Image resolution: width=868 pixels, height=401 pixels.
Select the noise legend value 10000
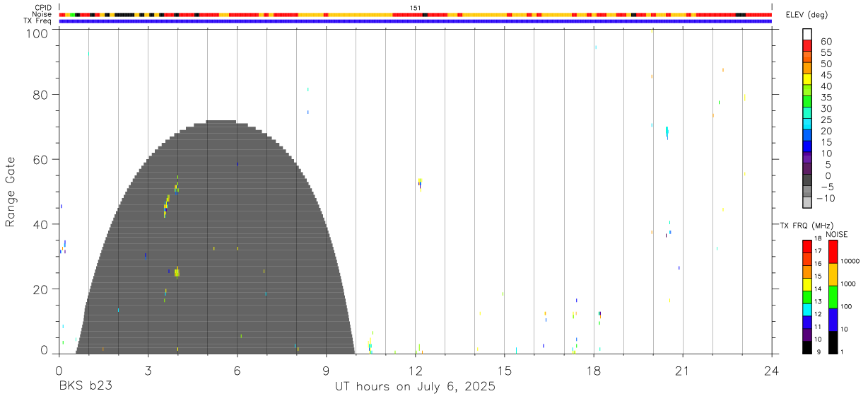[x=849, y=261]
